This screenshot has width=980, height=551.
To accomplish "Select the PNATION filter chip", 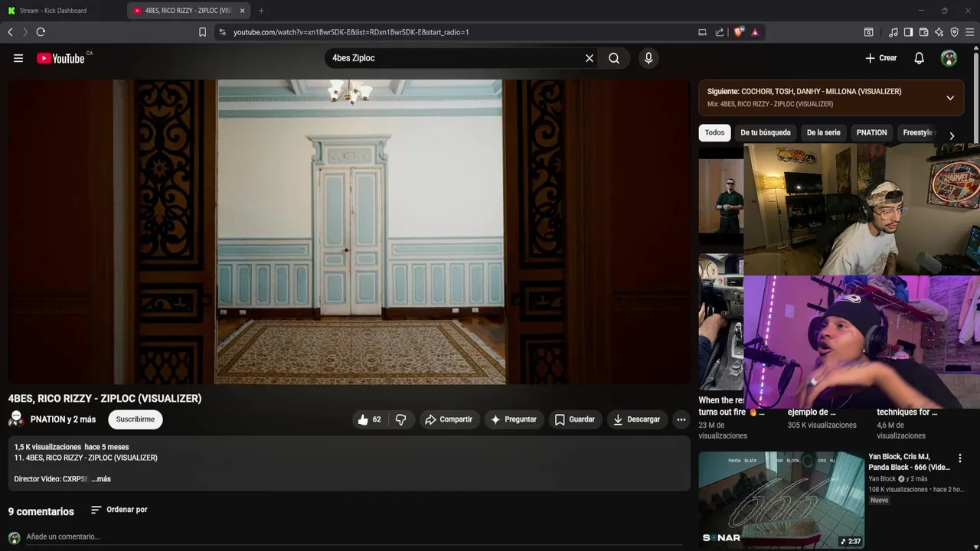I will point(871,132).
